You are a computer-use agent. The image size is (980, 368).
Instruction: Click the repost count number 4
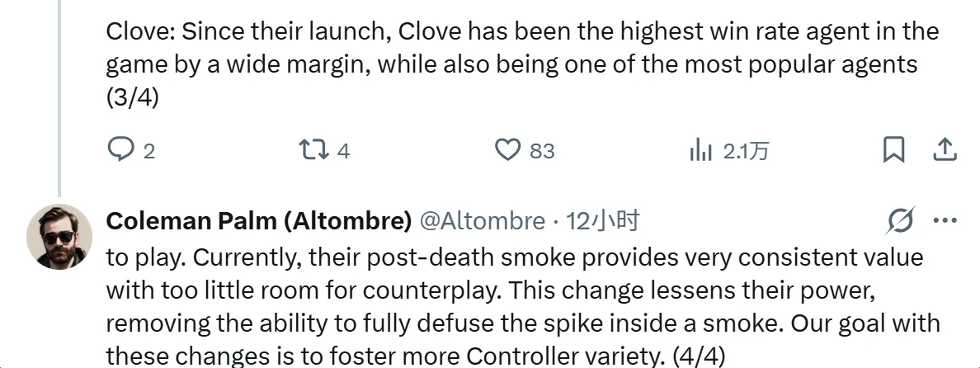click(344, 151)
